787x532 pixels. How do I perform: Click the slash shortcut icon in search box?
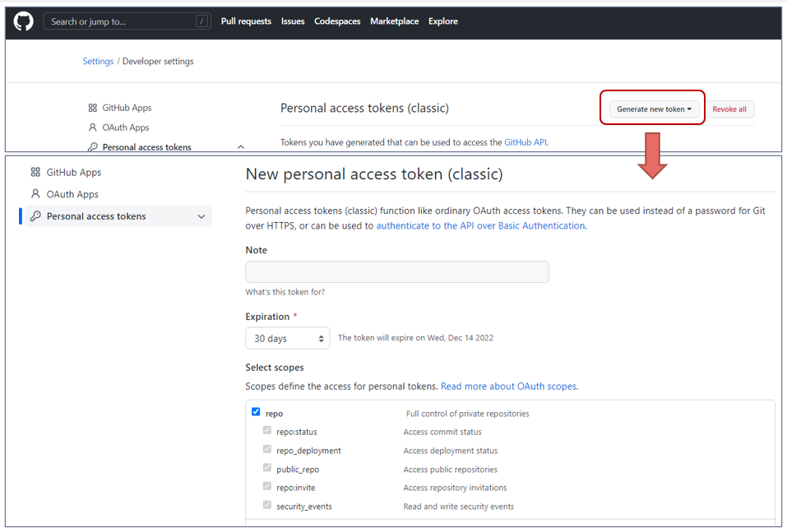click(201, 21)
